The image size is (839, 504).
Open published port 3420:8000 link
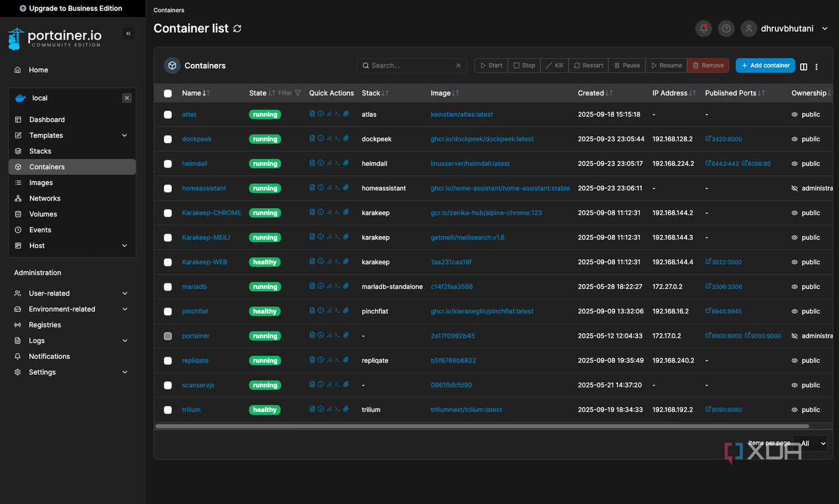point(724,139)
